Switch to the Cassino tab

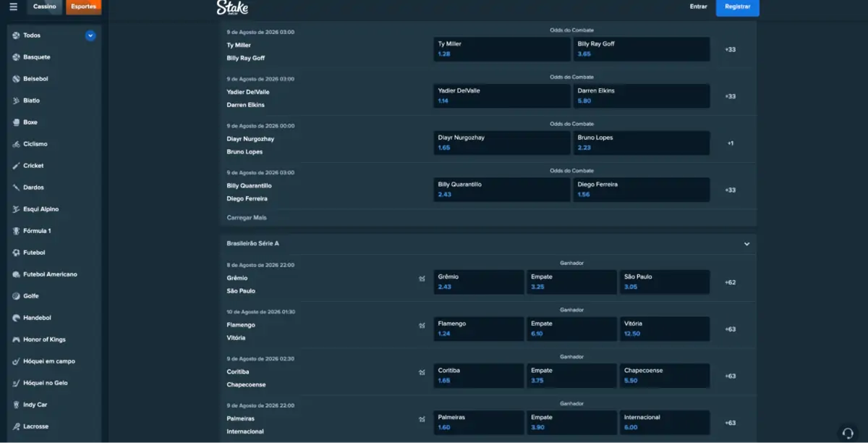(45, 7)
